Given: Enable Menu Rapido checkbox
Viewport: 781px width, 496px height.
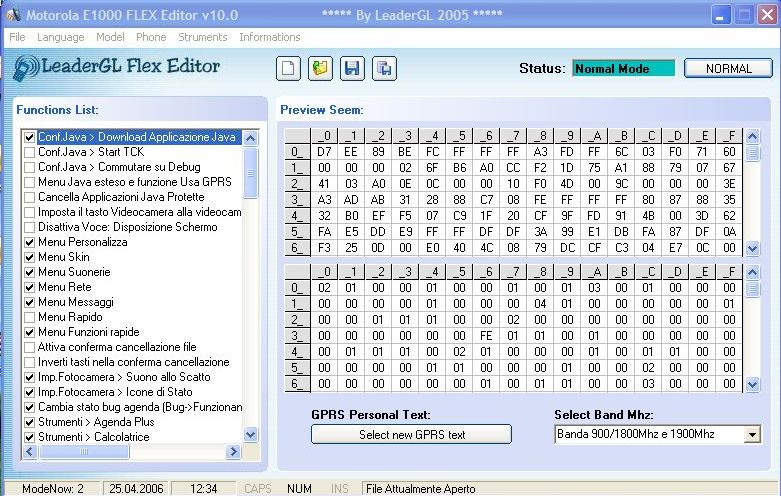Looking at the screenshot, I should 29,317.
